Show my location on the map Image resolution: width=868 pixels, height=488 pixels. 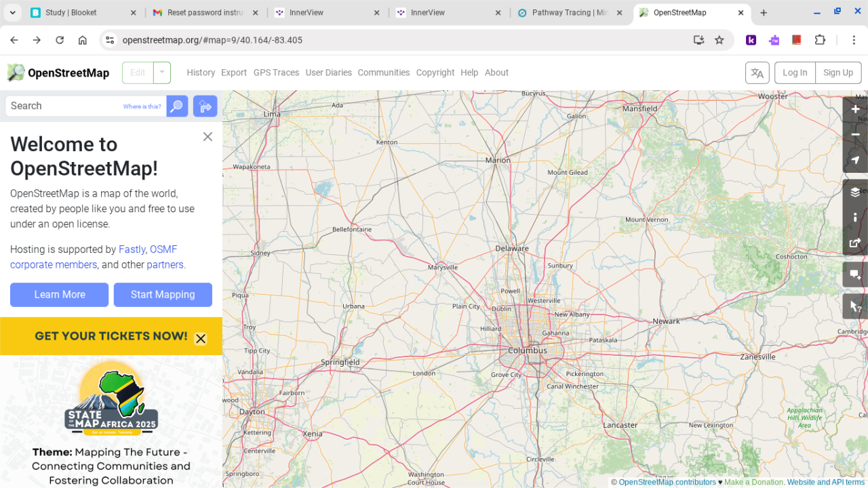tap(855, 161)
